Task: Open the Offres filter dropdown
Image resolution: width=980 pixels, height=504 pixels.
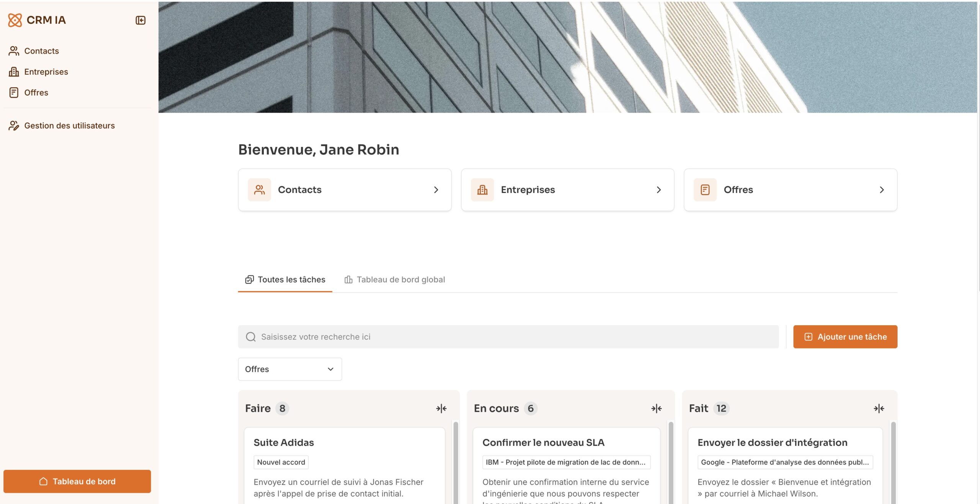Action: click(x=290, y=369)
